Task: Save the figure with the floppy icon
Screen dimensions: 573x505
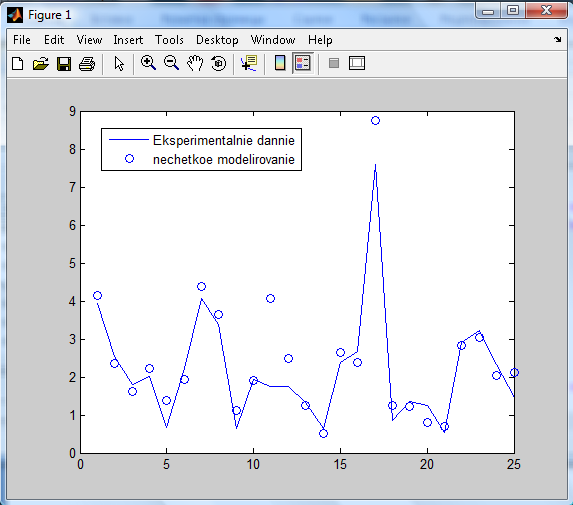Action: point(64,64)
